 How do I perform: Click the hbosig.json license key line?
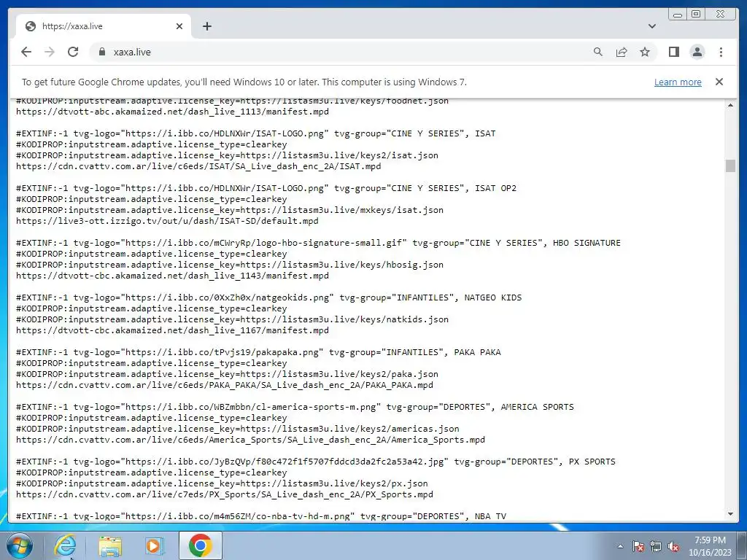(x=230, y=265)
